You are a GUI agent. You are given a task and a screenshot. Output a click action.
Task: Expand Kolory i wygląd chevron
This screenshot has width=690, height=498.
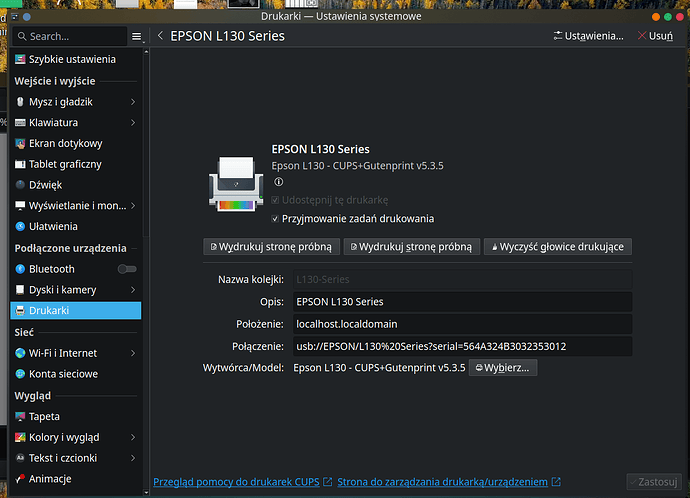(x=133, y=437)
